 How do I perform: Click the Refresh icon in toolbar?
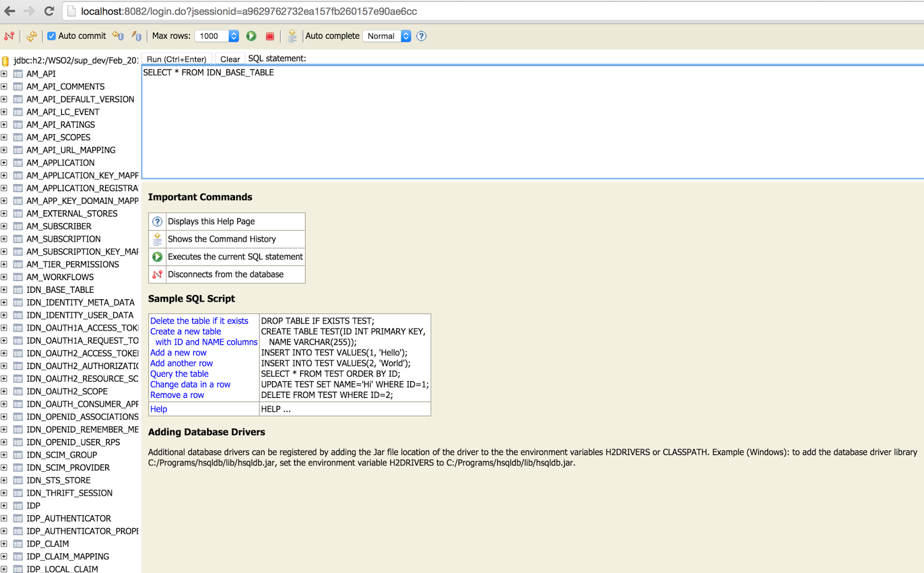[31, 36]
